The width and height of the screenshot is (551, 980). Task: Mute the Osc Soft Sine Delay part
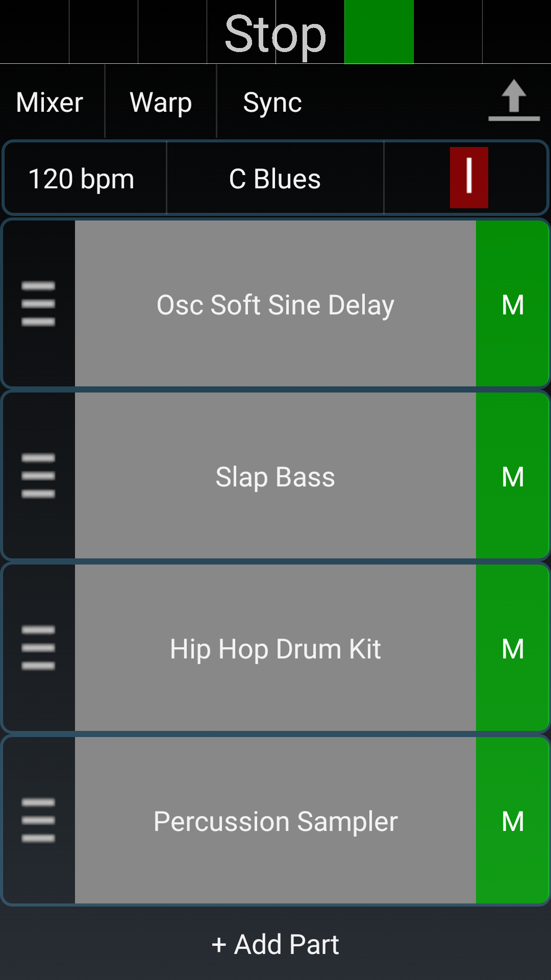(513, 304)
